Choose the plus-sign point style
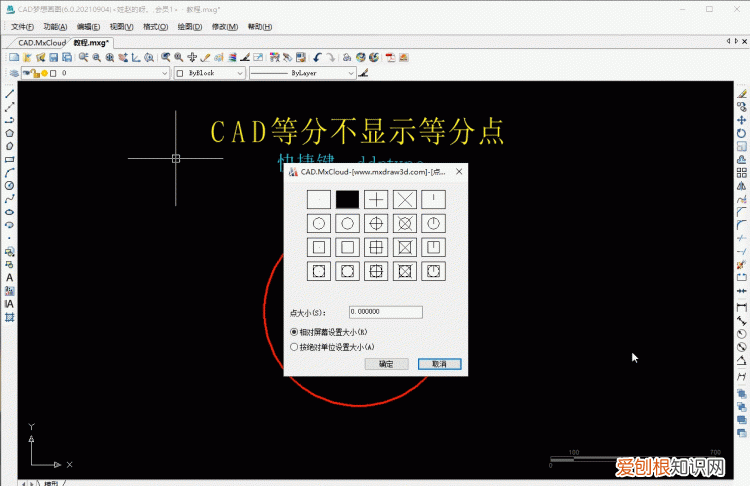 (x=376, y=199)
